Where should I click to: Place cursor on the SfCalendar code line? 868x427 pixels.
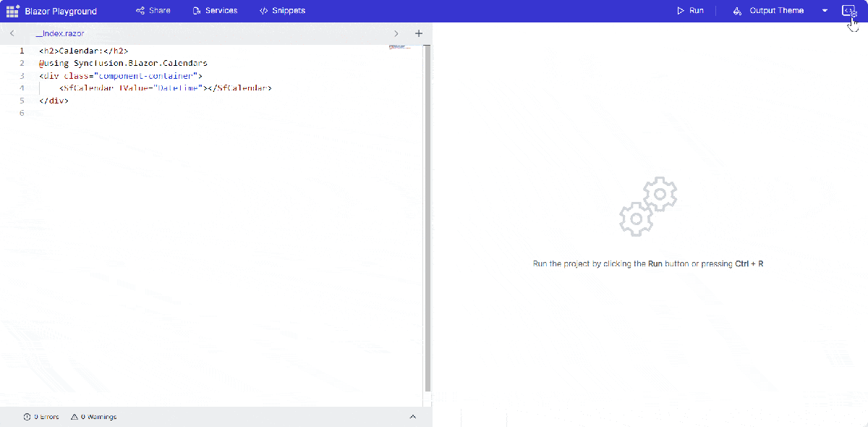coord(166,88)
